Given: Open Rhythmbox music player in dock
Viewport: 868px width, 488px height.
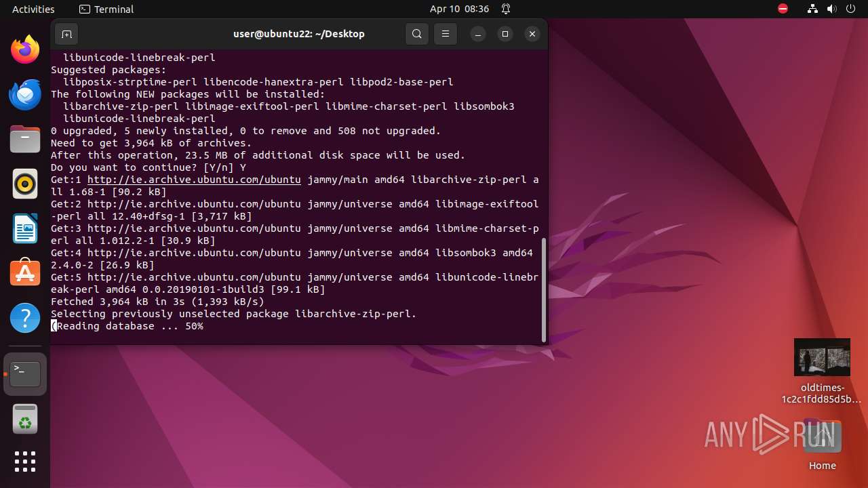Looking at the screenshot, I should tap(25, 184).
